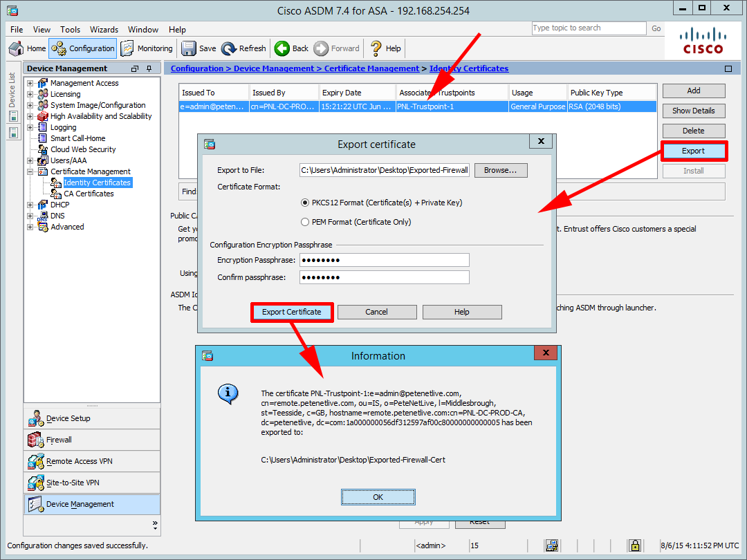Collapse the Certificate Management tree node

[x=30, y=171]
